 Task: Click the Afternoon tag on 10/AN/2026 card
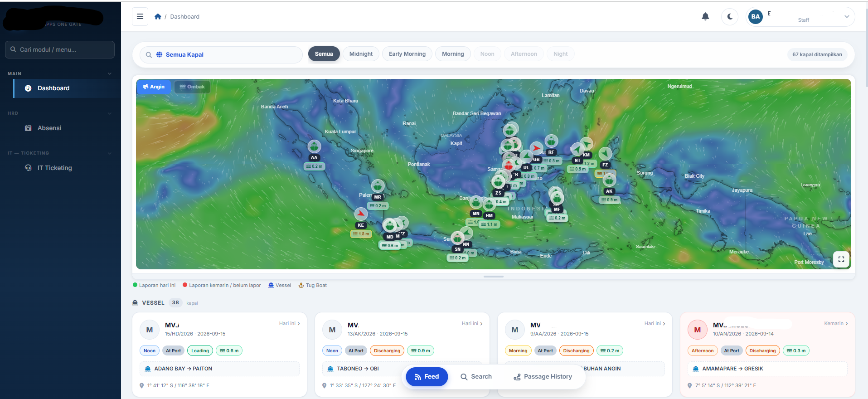click(x=703, y=350)
